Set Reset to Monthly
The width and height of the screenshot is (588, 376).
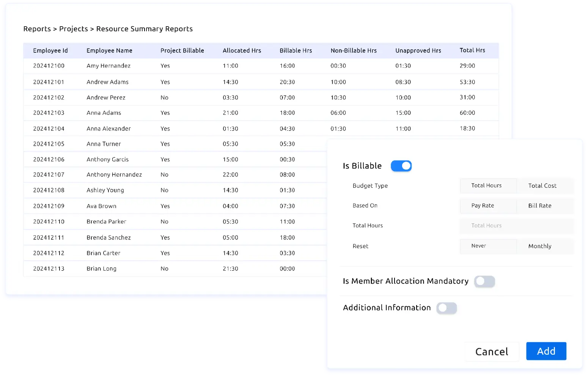(x=539, y=246)
